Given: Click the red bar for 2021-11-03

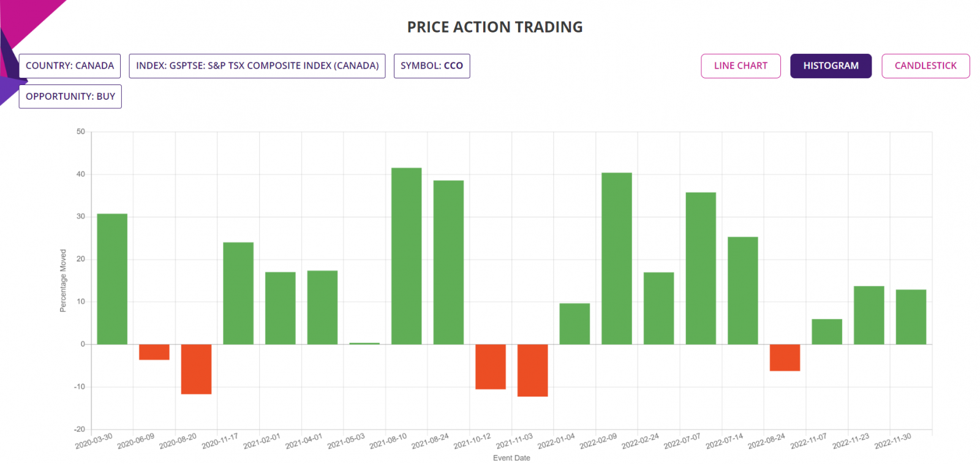Looking at the screenshot, I should 533,370.
